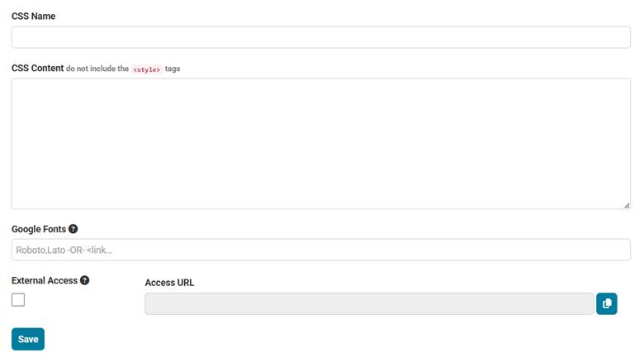The width and height of the screenshot is (644, 353).
Task: Open the Google Fonts help tooltip icon
Action: pyautogui.click(x=73, y=229)
